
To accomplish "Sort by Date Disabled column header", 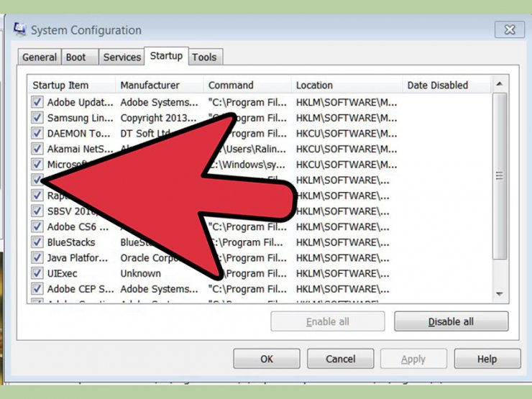I will point(446,85).
